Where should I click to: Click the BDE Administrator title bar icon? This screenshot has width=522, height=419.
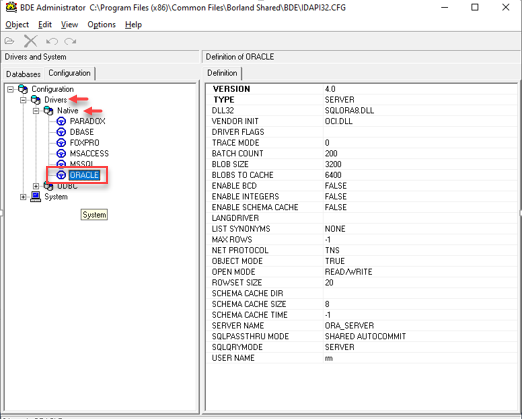(11, 7)
